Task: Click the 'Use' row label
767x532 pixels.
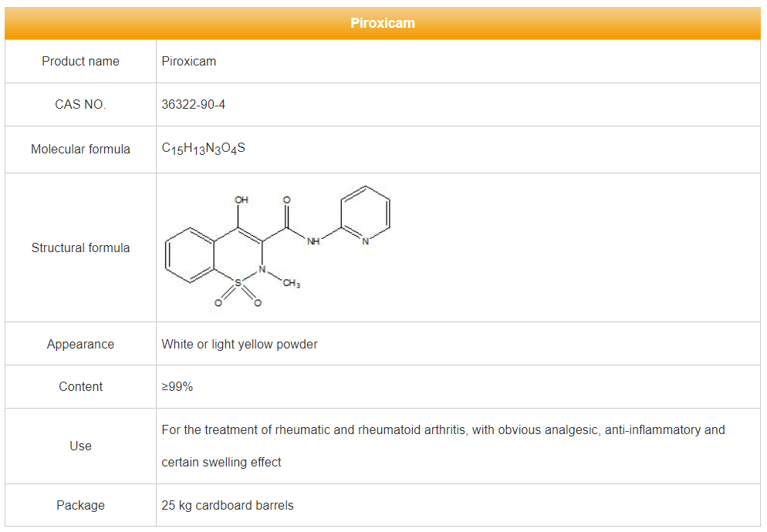Action: pos(80,446)
